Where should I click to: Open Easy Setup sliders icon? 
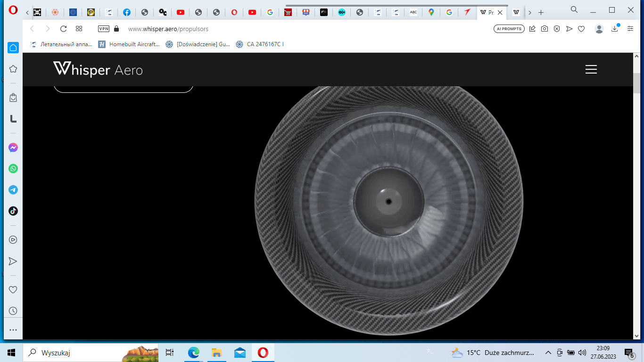coord(630,29)
